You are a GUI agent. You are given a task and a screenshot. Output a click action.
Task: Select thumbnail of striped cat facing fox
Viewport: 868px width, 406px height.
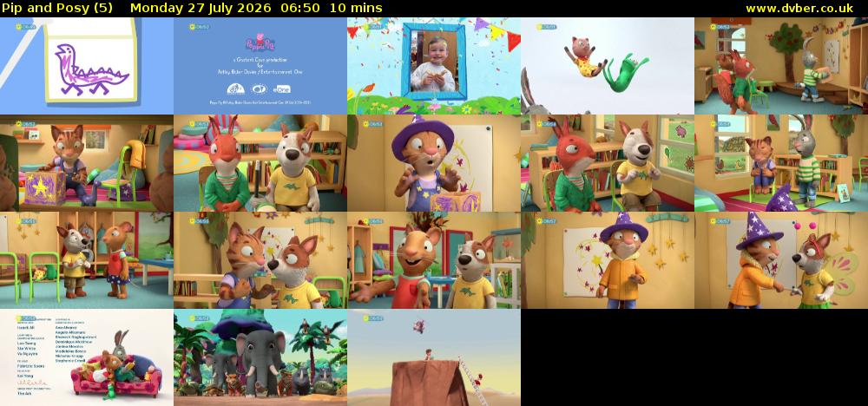click(260, 260)
